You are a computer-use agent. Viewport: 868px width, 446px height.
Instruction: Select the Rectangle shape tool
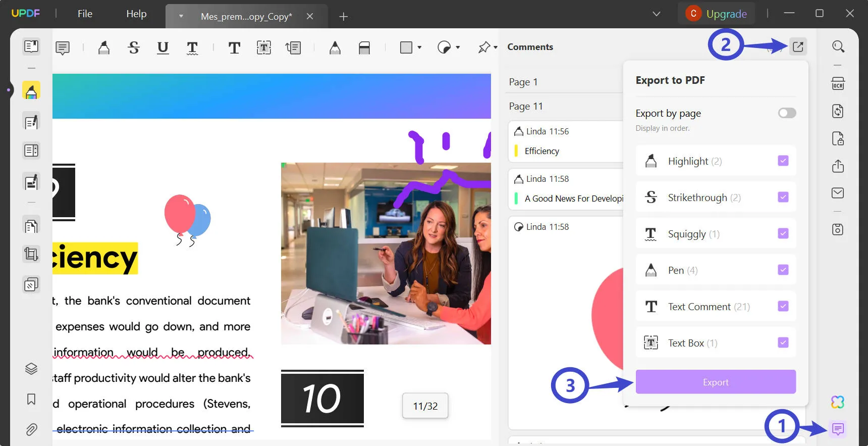406,48
